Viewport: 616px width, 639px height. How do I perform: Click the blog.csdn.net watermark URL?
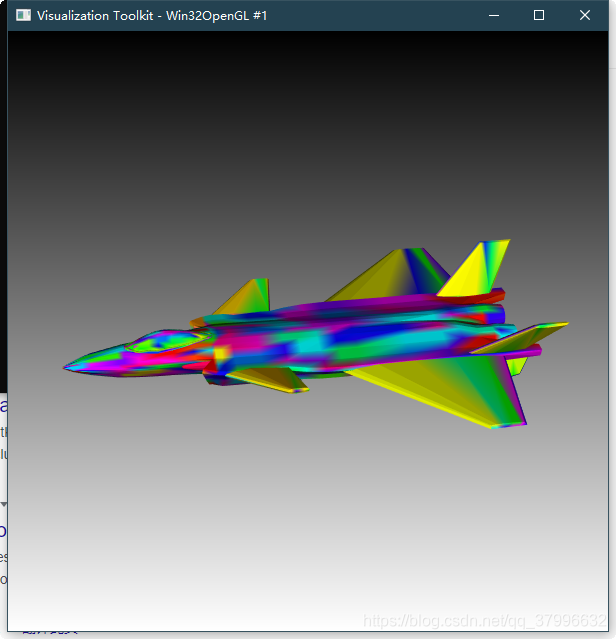point(485,621)
